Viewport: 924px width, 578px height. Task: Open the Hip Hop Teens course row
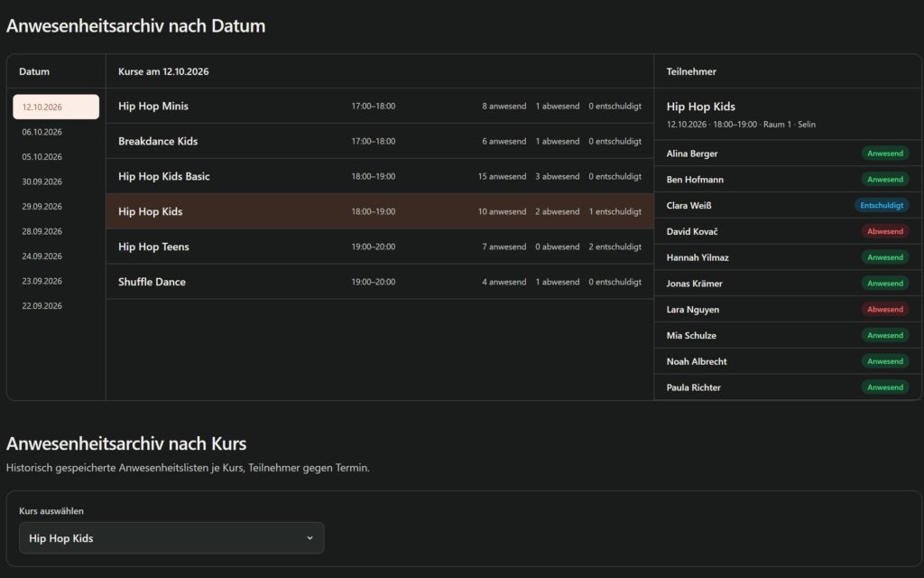pyautogui.click(x=380, y=247)
